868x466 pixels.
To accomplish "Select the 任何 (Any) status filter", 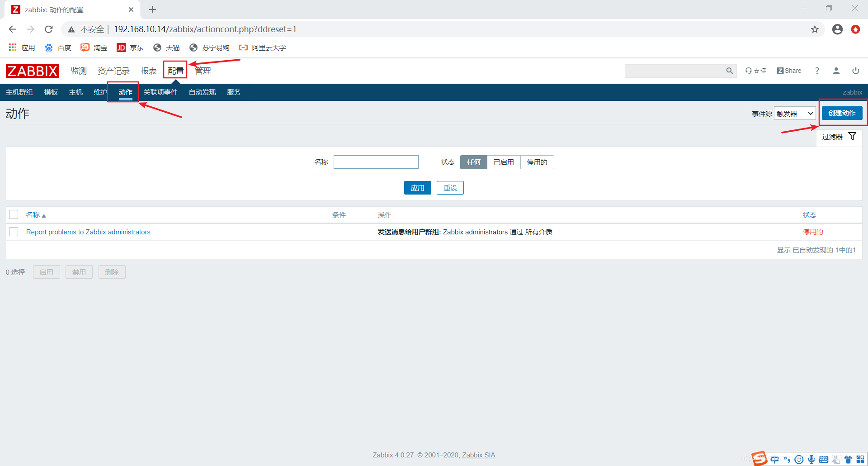I will pos(474,162).
